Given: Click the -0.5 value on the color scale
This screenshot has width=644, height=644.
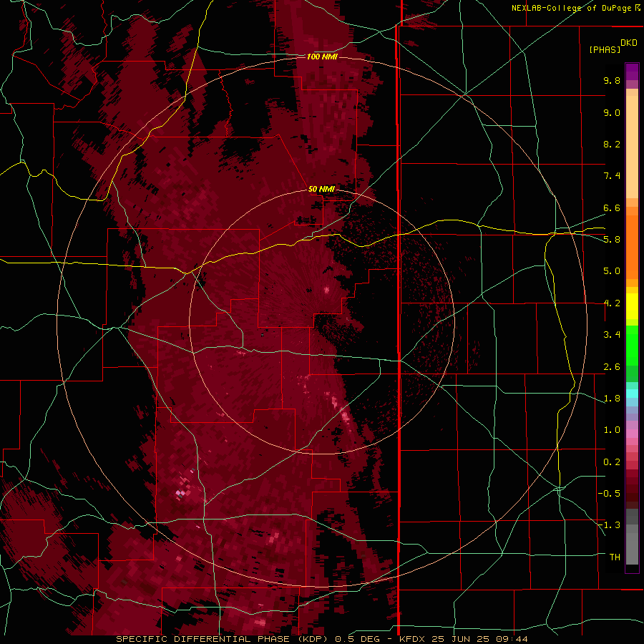Looking at the screenshot, I should [x=609, y=493].
